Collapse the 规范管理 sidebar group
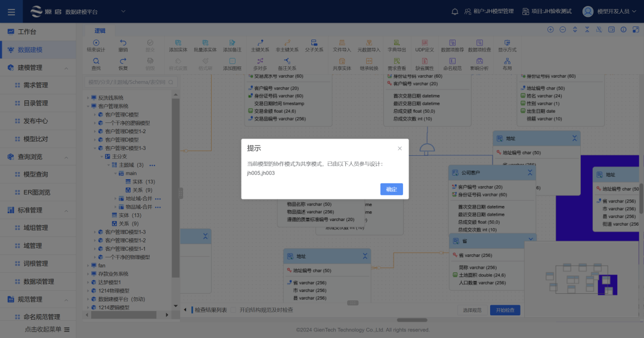This screenshot has width=644, height=338. click(66, 300)
